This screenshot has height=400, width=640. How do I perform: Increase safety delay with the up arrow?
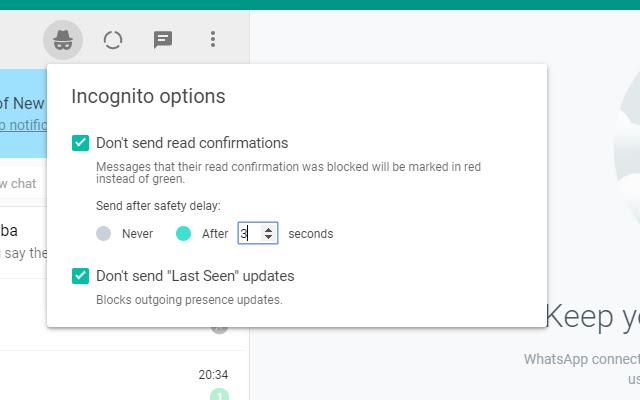point(268,229)
